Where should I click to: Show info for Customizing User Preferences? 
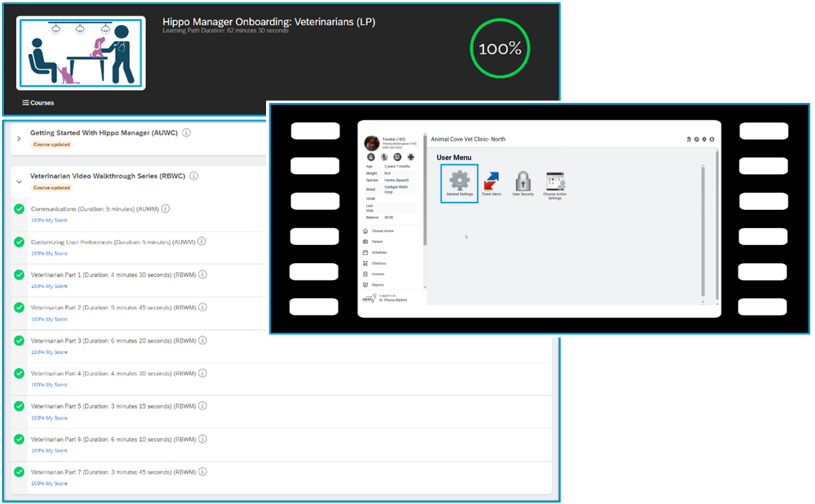click(201, 242)
